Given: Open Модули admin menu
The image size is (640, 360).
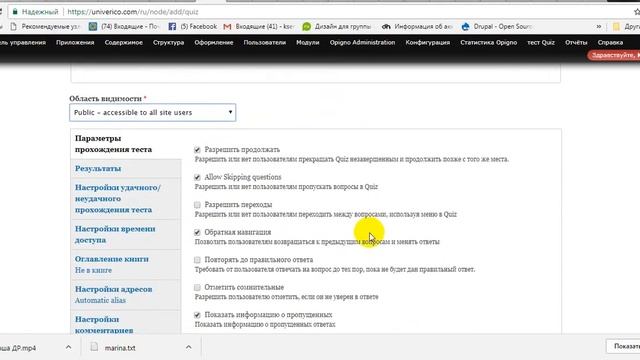Looking at the screenshot, I should [x=308, y=42].
